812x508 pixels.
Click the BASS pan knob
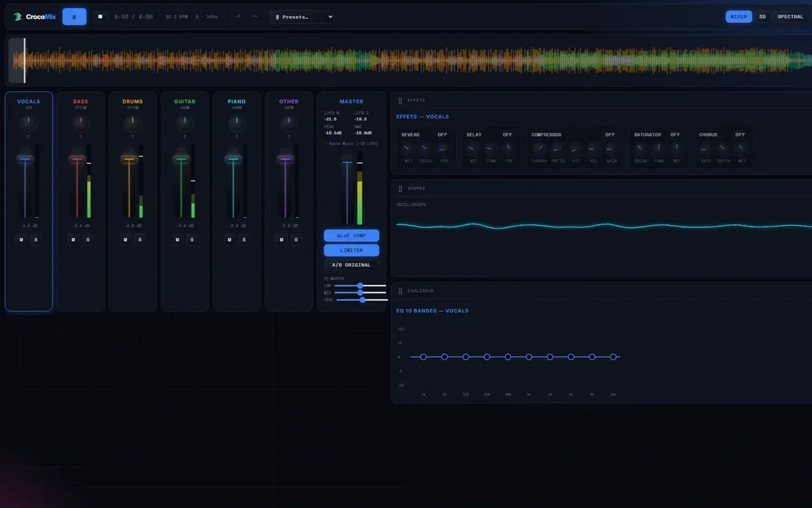tap(81, 122)
